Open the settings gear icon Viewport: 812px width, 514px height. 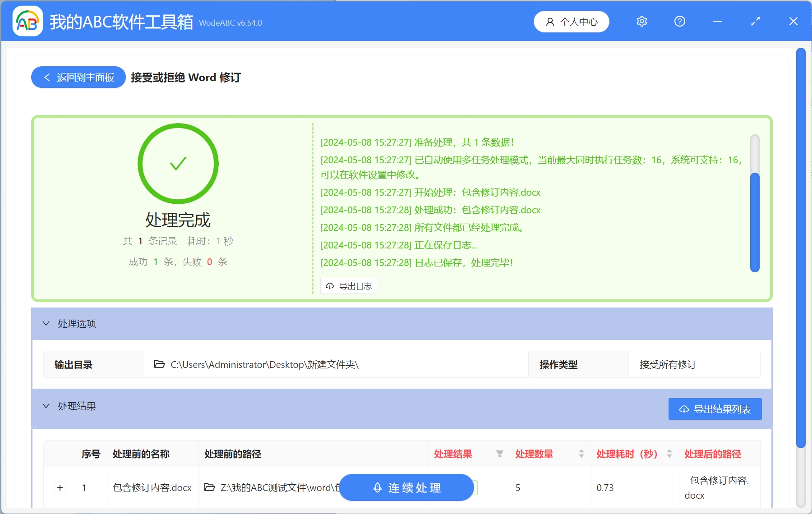(642, 21)
